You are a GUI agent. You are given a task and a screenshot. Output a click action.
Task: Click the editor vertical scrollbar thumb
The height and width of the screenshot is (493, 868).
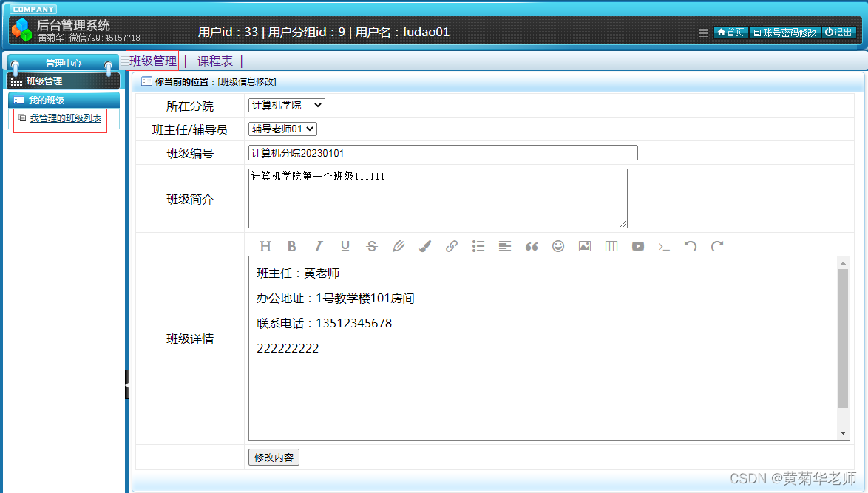click(x=843, y=338)
